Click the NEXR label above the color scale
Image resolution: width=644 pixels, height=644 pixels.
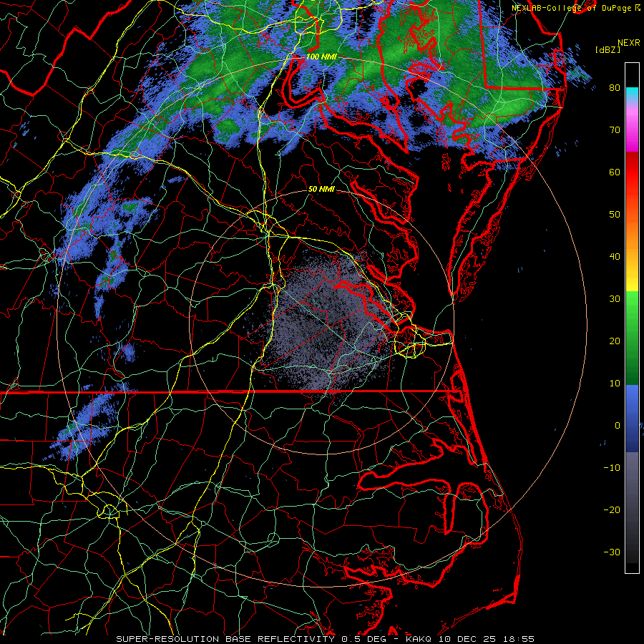tap(628, 43)
